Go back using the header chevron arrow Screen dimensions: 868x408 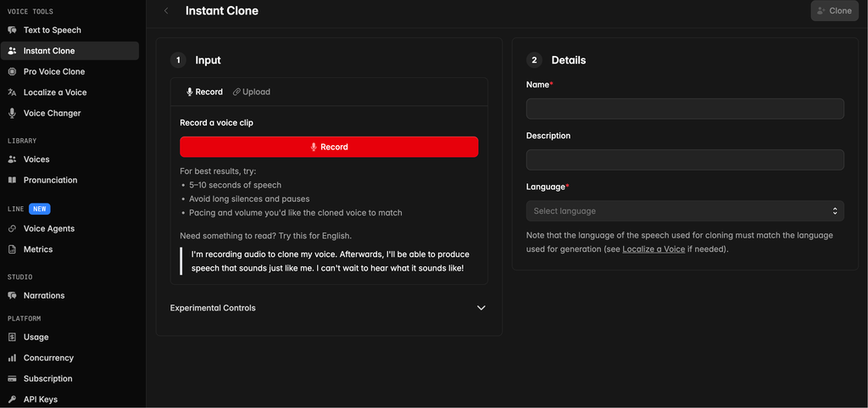coord(166,11)
